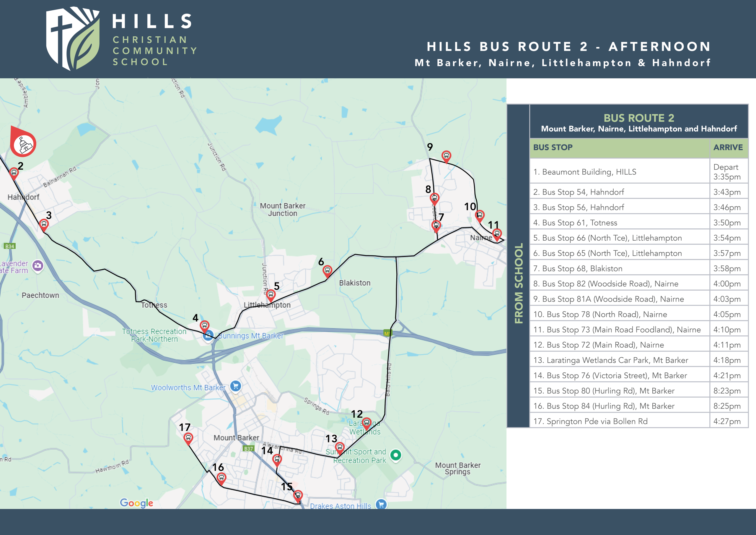Click the school location marker near Hahndorf
The height and width of the screenshot is (535, 756).
click(x=23, y=142)
